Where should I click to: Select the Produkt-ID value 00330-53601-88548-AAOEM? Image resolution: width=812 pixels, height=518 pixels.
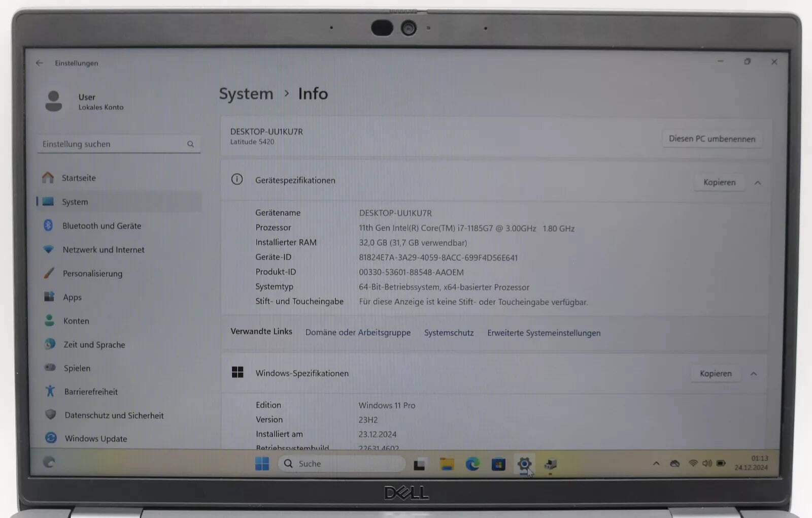[x=411, y=272]
